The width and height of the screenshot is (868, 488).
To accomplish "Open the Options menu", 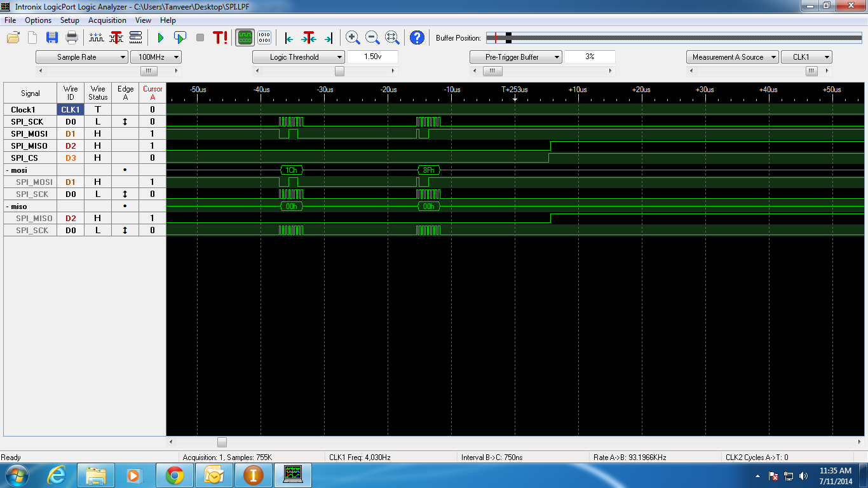I will click(38, 20).
